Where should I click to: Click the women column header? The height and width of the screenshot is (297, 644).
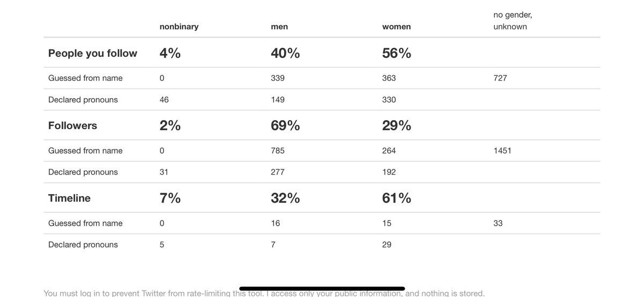(x=397, y=26)
